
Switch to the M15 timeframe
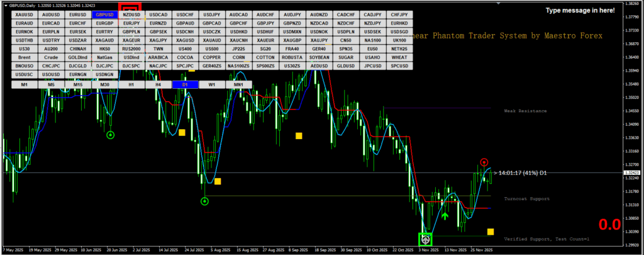click(77, 84)
